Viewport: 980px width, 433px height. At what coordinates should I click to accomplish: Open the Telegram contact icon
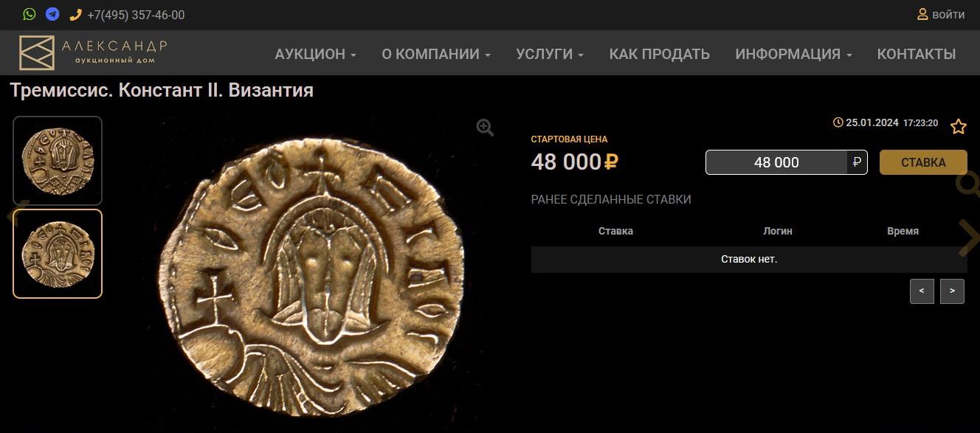point(52,14)
